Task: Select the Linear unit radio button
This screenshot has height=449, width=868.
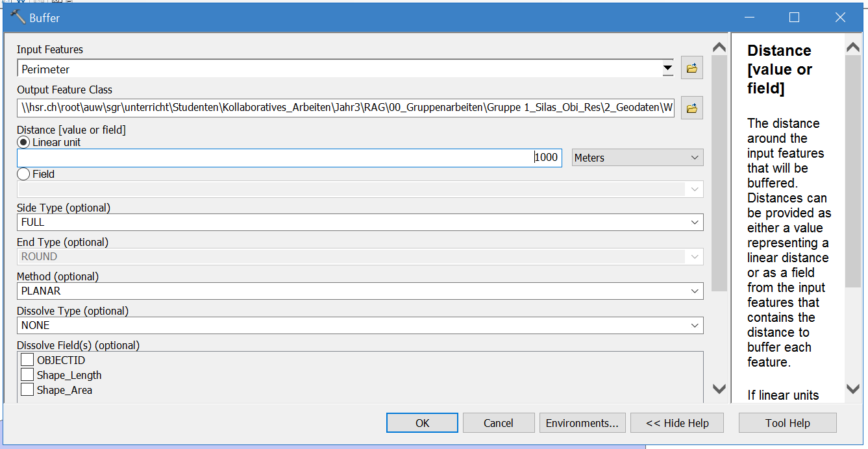Action: (23, 142)
